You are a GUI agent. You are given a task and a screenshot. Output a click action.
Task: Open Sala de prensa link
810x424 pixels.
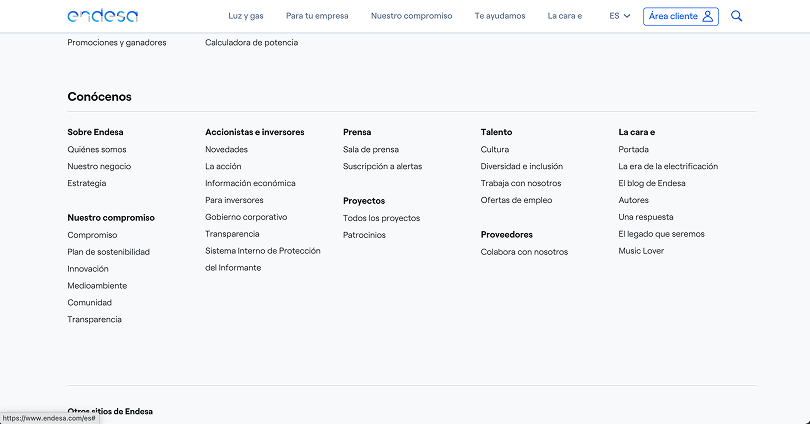pyautogui.click(x=371, y=149)
